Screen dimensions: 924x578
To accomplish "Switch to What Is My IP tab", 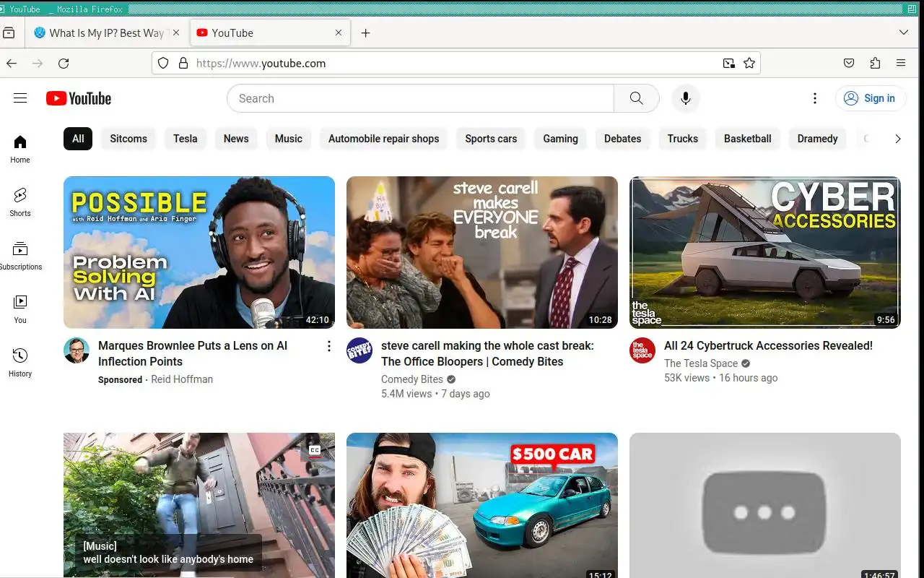I will pyautogui.click(x=108, y=33).
